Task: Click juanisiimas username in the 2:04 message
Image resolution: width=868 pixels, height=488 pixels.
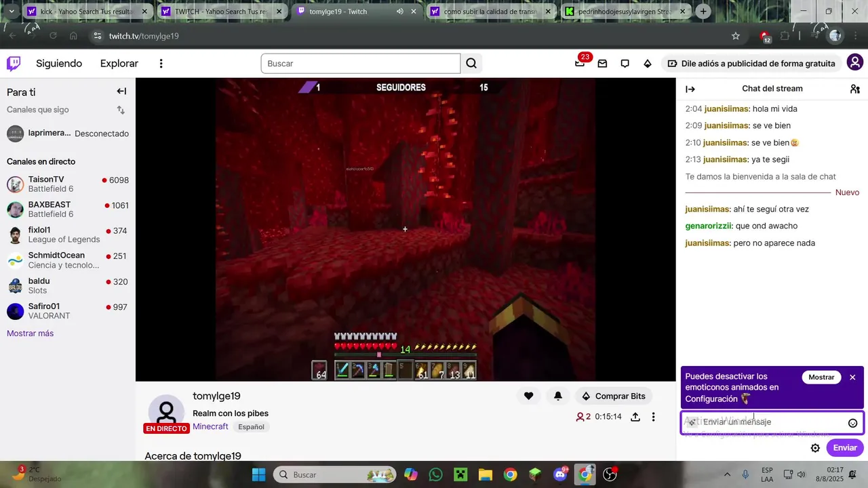Action: (726, 108)
